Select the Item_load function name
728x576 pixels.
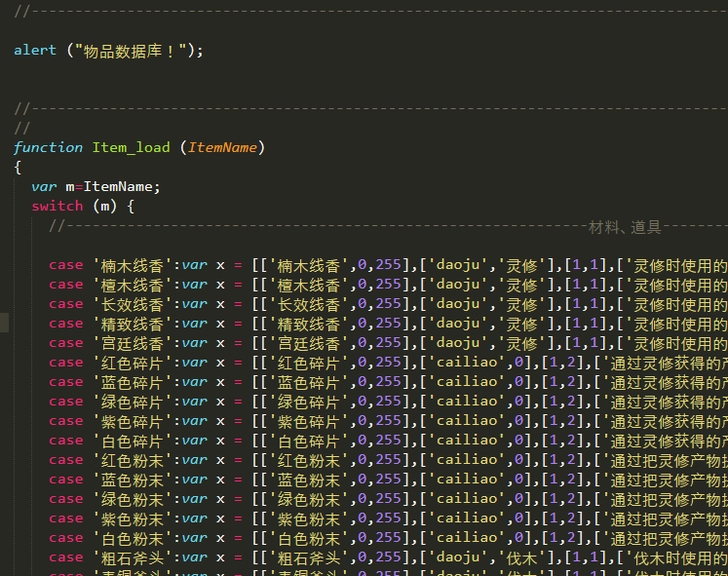[131, 147]
